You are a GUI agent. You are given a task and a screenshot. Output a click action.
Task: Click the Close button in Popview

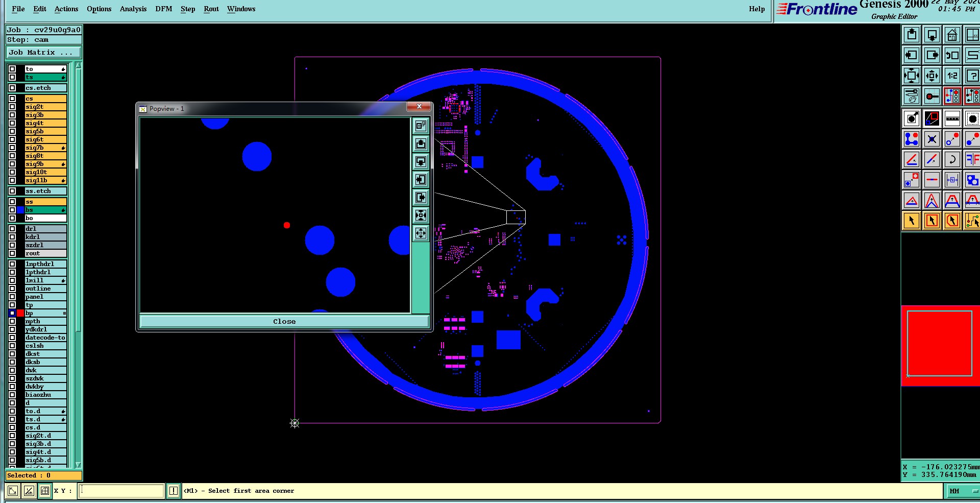[x=284, y=321]
